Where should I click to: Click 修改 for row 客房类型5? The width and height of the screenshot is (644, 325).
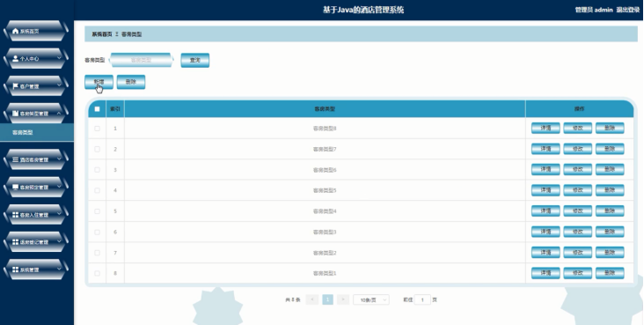pos(577,190)
